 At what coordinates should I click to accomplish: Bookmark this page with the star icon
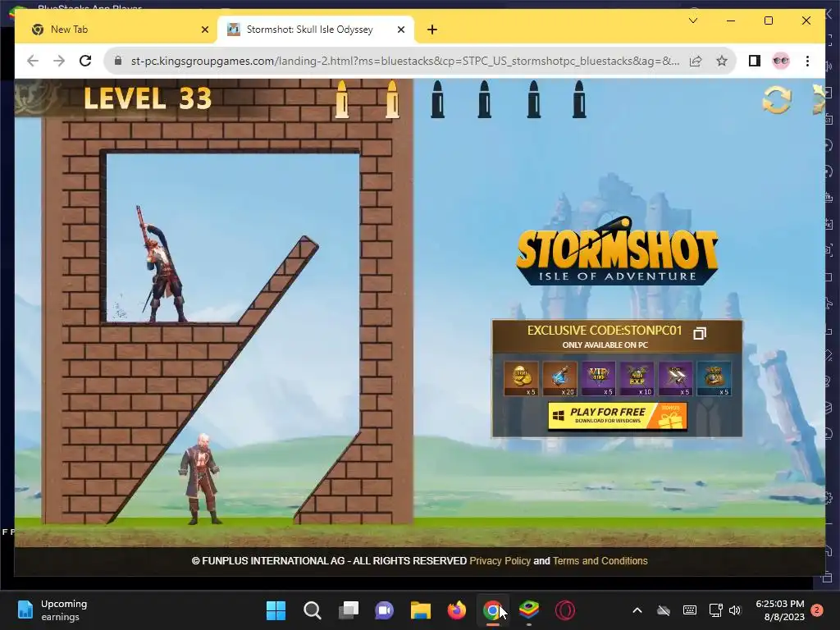click(722, 61)
